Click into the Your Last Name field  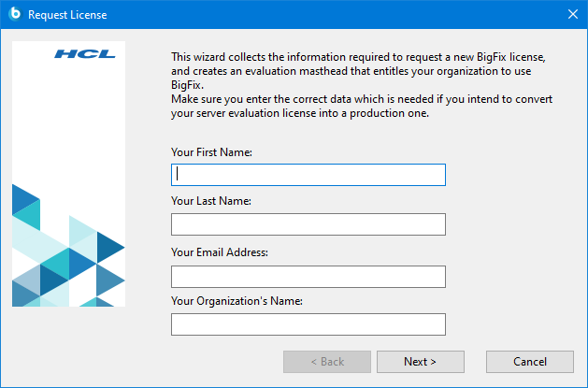pos(308,224)
